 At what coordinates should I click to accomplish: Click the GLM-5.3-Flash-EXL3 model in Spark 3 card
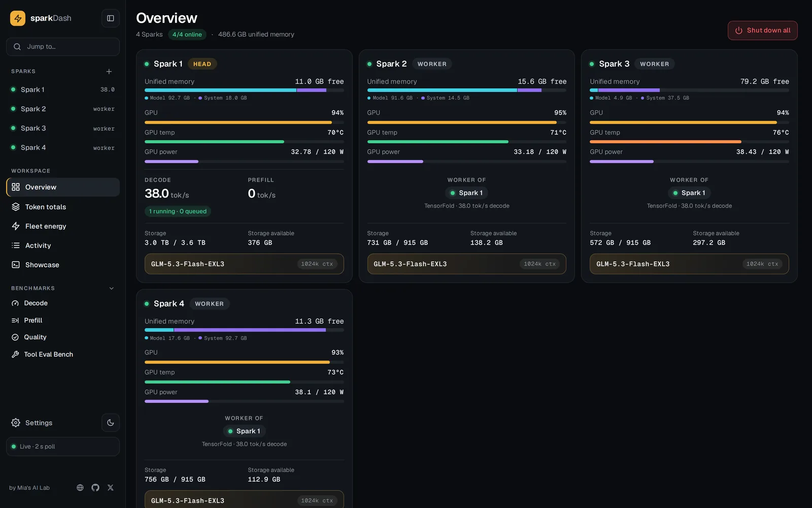tap(689, 264)
